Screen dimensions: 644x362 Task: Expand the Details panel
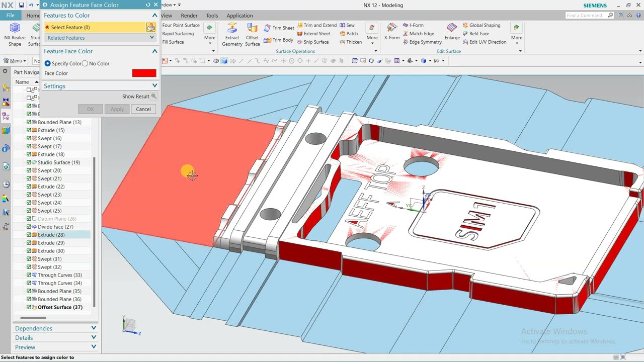(x=94, y=338)
